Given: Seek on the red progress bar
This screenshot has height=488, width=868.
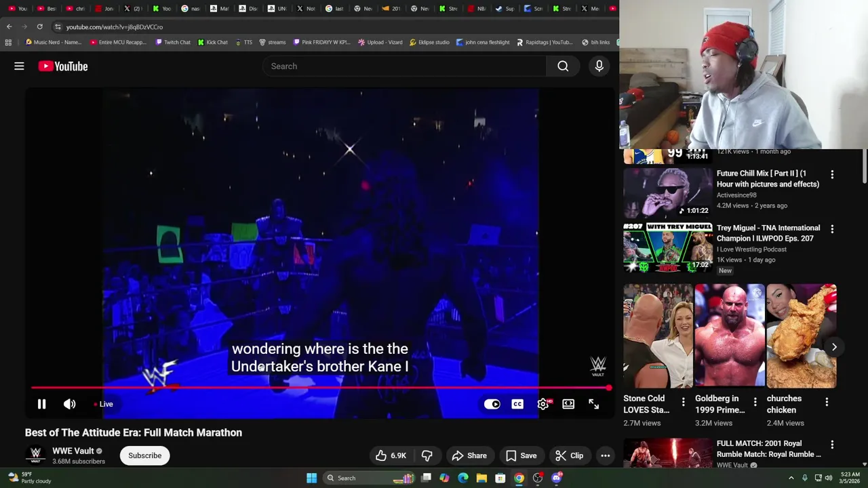Looking at the screenshot, I should (x=320, y=388).
